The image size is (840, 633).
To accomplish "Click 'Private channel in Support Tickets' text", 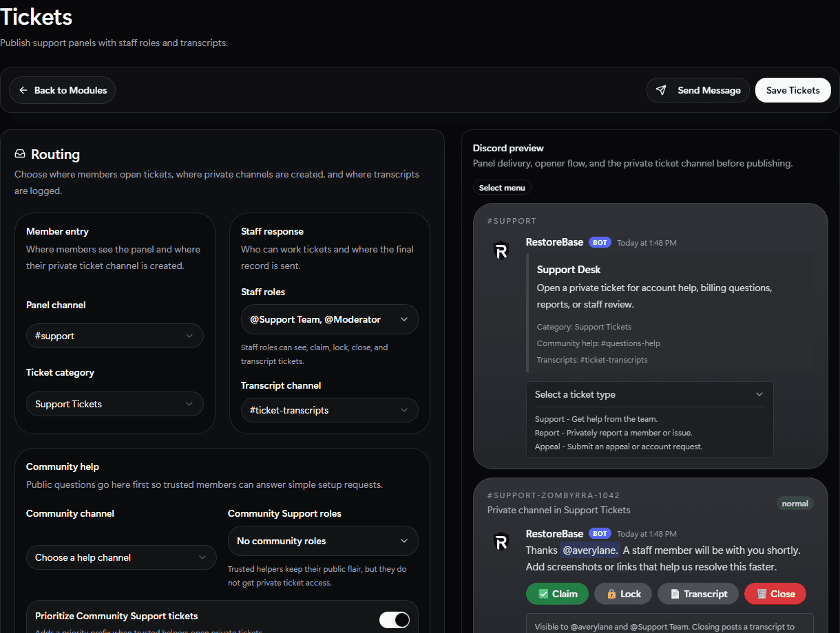I will click(559, 510).
